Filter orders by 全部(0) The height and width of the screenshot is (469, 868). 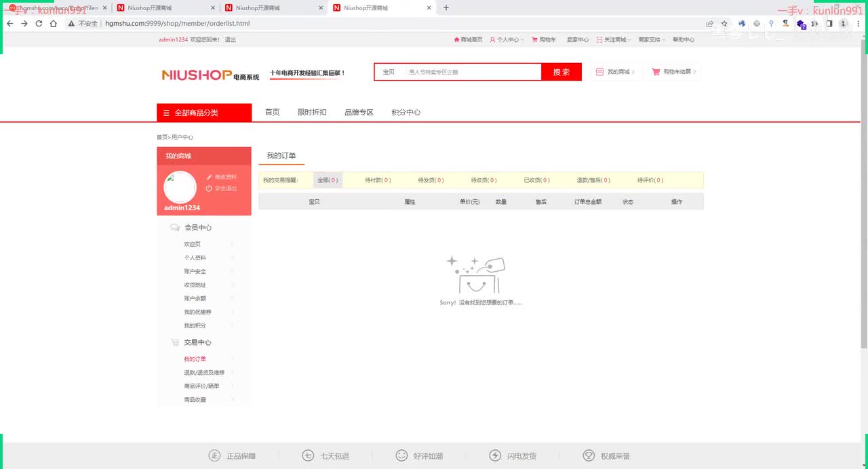pyautogui.click(x=328, y=180)
